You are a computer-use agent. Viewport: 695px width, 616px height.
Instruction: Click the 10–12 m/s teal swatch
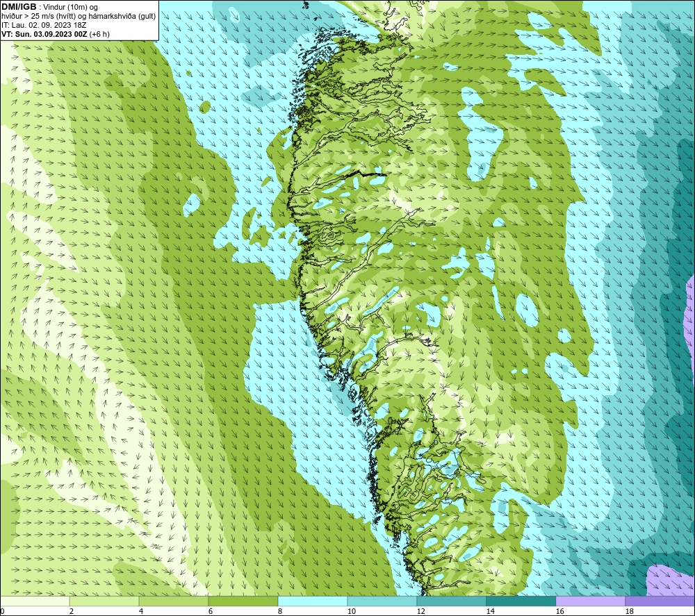coord(382,601)
